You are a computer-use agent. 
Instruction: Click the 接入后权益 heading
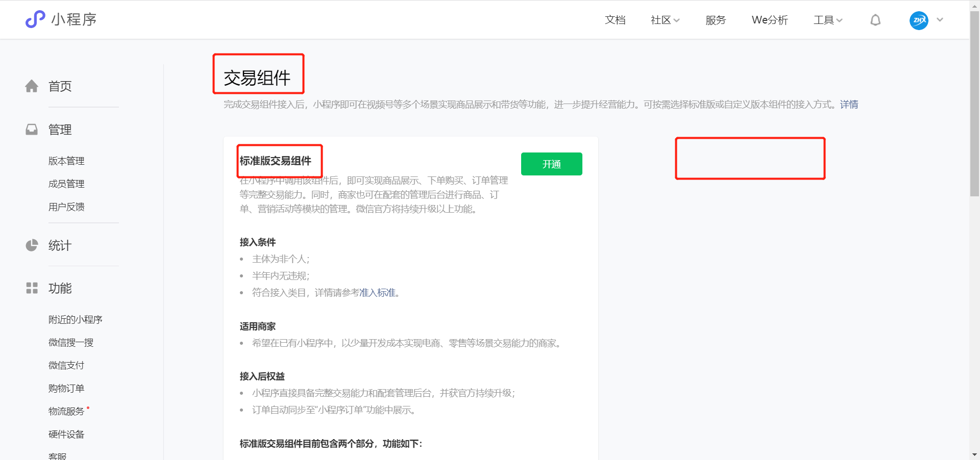click(x=262, y=376)
